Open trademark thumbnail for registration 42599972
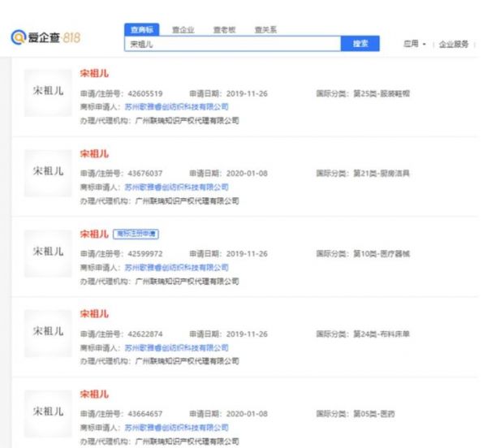Image resolution: width=487 pixels, height=448 pixels. [x=48, y=253]
